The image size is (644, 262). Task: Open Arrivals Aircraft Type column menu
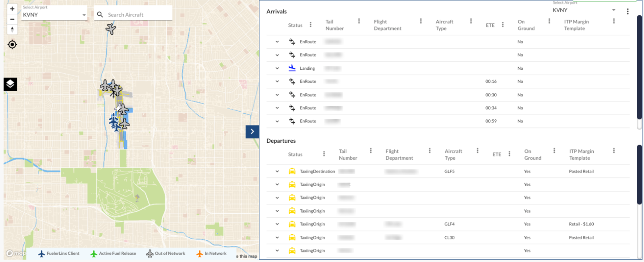tap(471, 21)
